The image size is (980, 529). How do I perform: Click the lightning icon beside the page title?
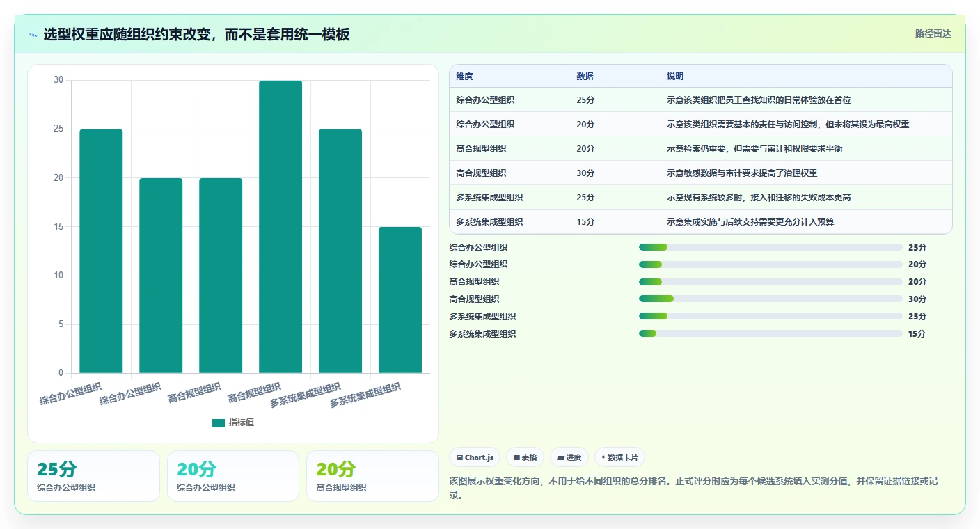pos(33,34)
